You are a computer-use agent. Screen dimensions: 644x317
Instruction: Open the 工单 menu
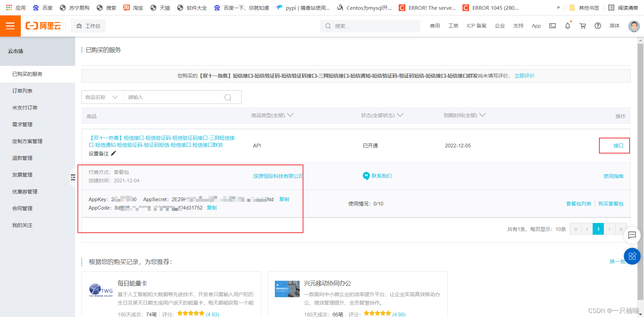(x=453, y=26)
